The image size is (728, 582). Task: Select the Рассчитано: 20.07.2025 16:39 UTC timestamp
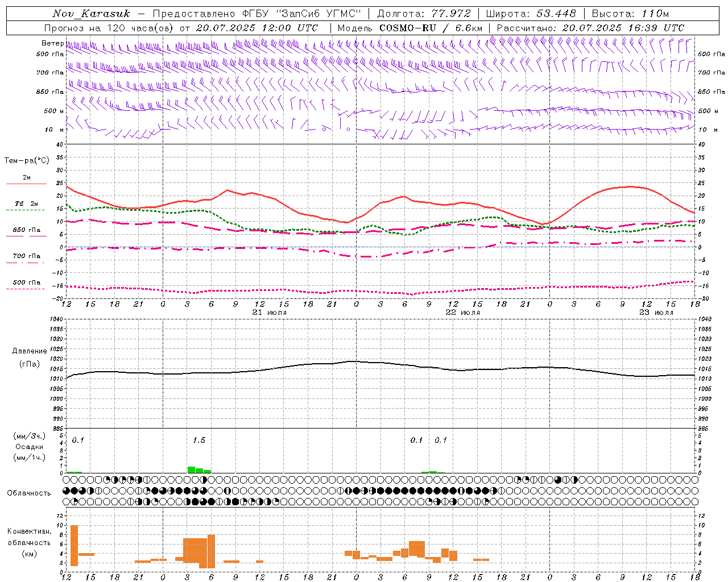590,28
